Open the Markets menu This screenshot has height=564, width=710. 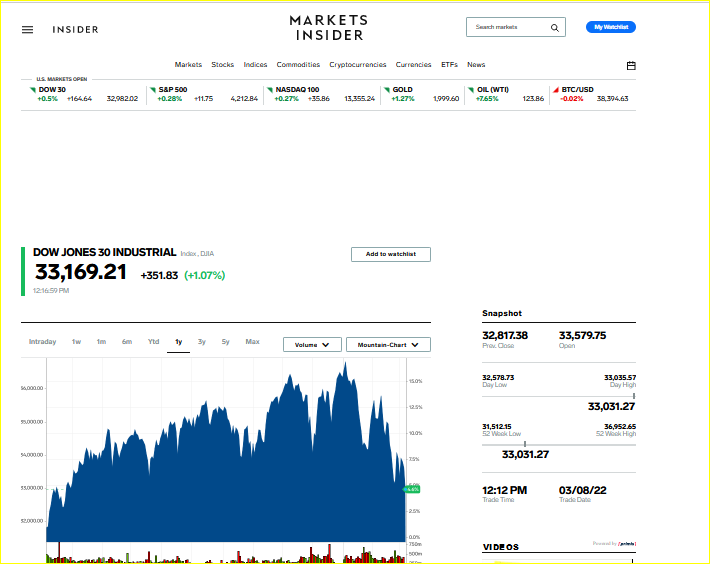188,65
